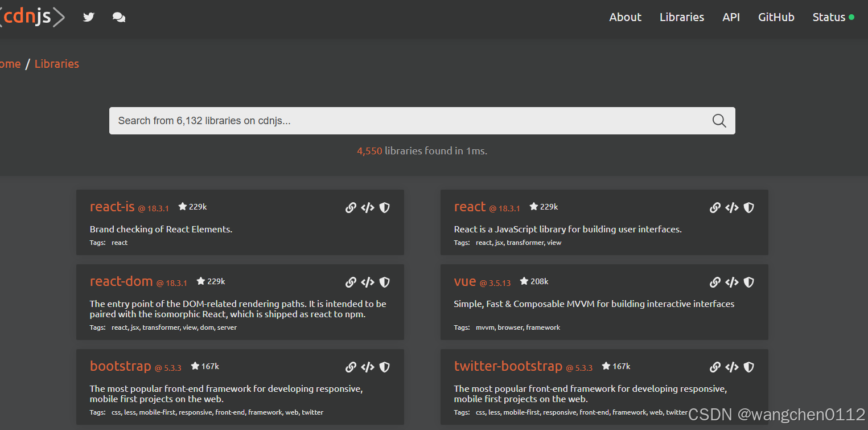Copy SRI shield icon for bootstrap card
868x430 pixels.
385,367
